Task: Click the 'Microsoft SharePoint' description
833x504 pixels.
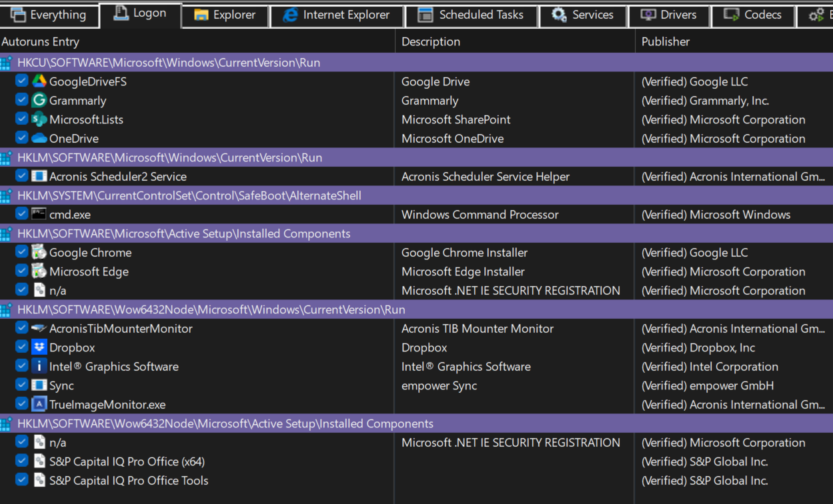Action: [456, 119]
